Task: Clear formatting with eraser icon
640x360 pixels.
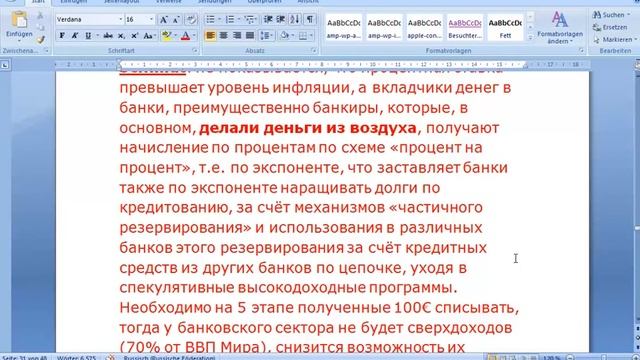Action: [191, 20]
